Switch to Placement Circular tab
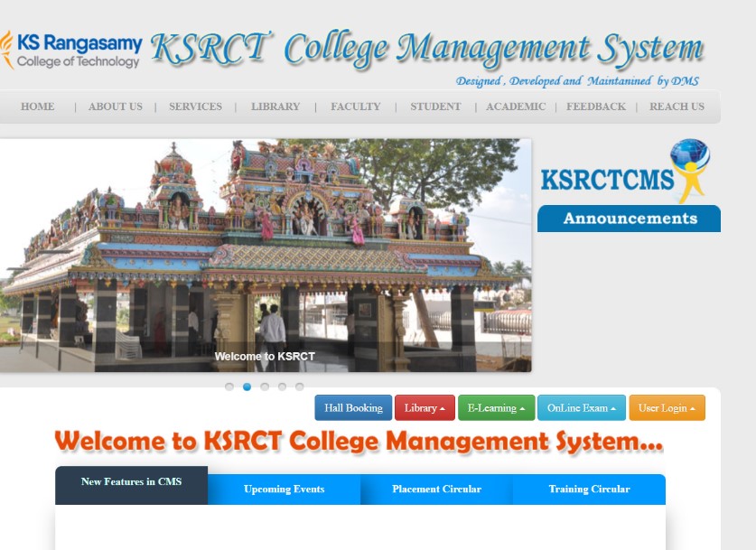The image size is (756, 550). click(x=436, y=489)
